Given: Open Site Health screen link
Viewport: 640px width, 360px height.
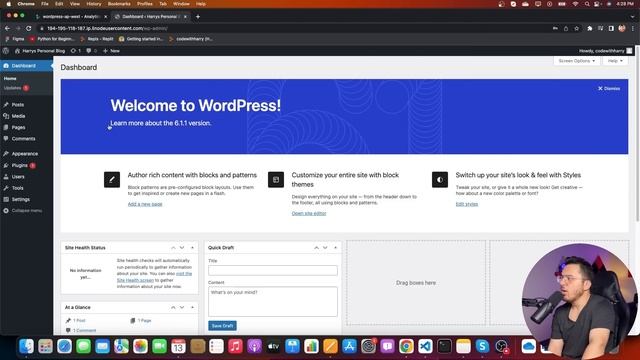Looking at the screenshot, I should click(135, 280).
